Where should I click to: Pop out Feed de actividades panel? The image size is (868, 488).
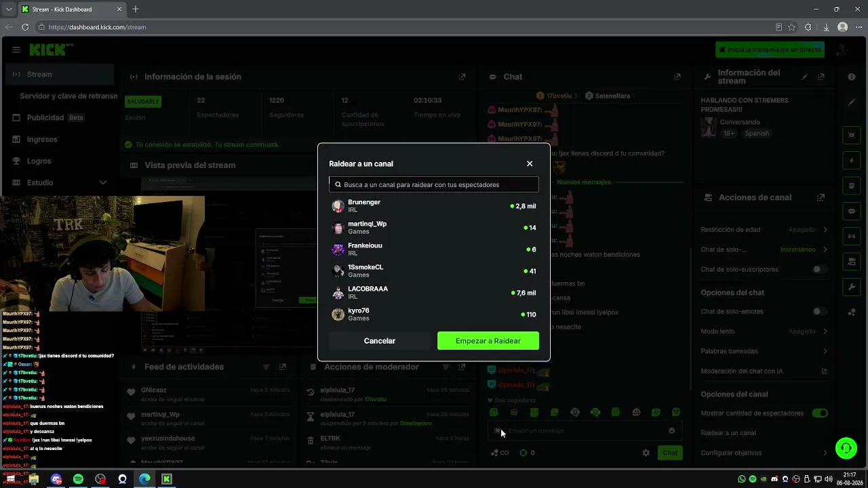(282, 367)
